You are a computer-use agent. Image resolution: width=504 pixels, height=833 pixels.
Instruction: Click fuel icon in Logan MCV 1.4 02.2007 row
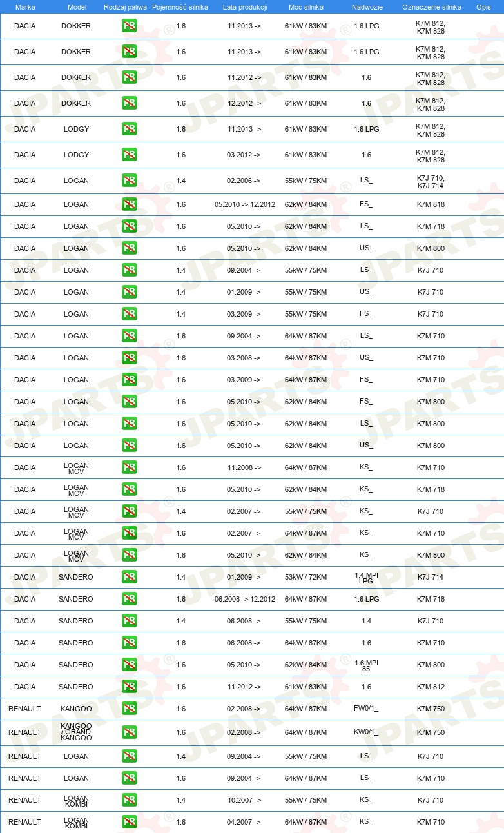click(129, 511)
